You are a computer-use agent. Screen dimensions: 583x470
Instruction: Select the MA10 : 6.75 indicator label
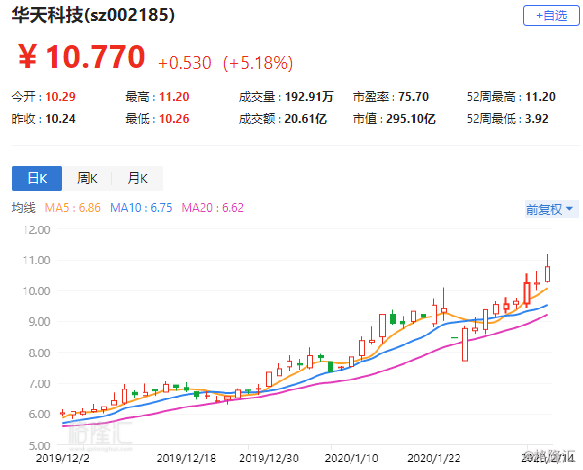tap(141, 207)
